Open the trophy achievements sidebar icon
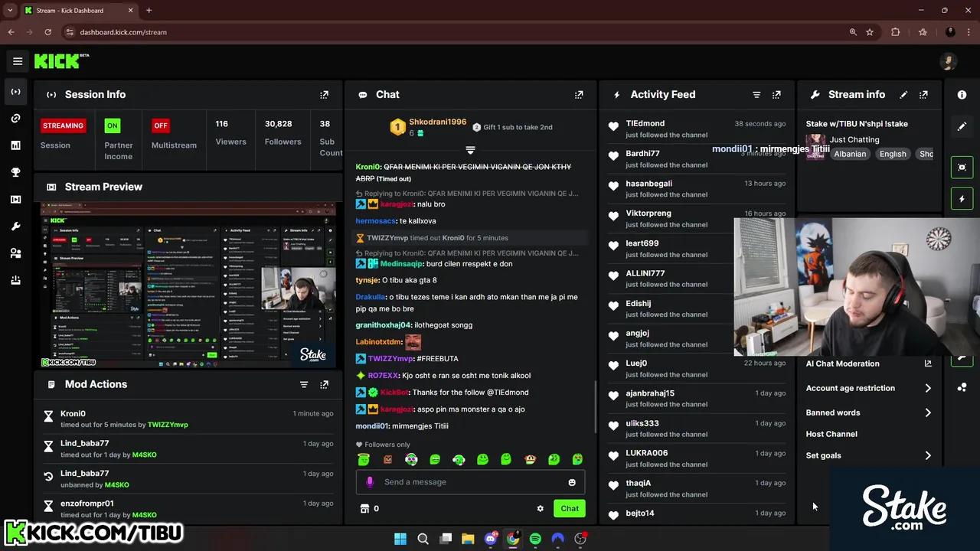980x551 pixels. click(x=15, y=172)
